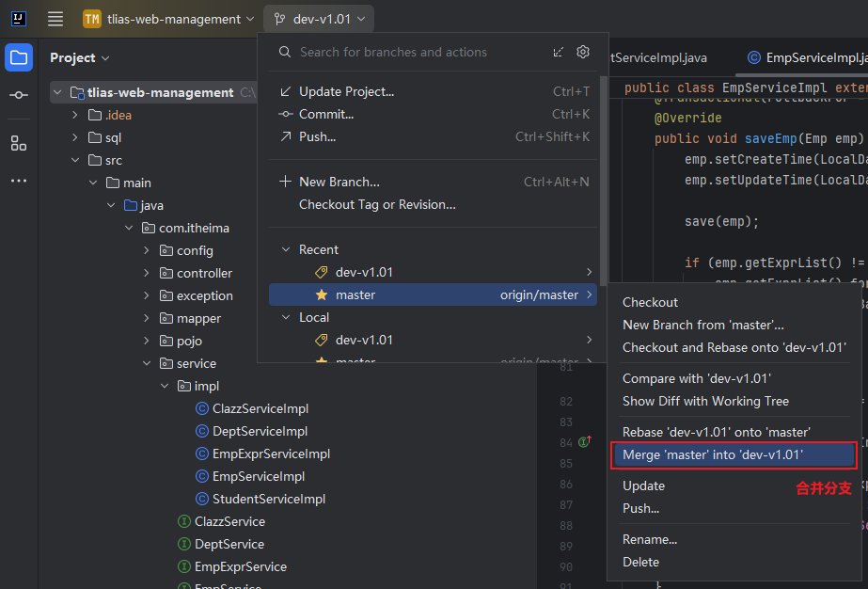Select the Local dev-v1.01 branch

pos(433,340)
